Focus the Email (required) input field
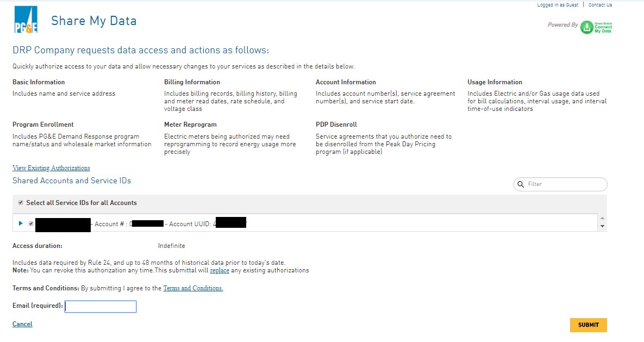 coord(101,307)
